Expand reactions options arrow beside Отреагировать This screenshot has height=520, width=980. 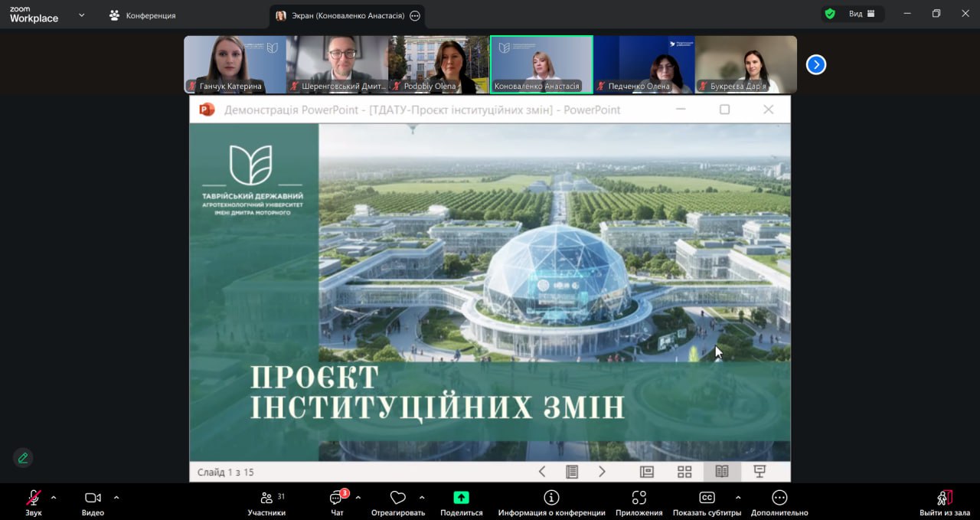422,498
